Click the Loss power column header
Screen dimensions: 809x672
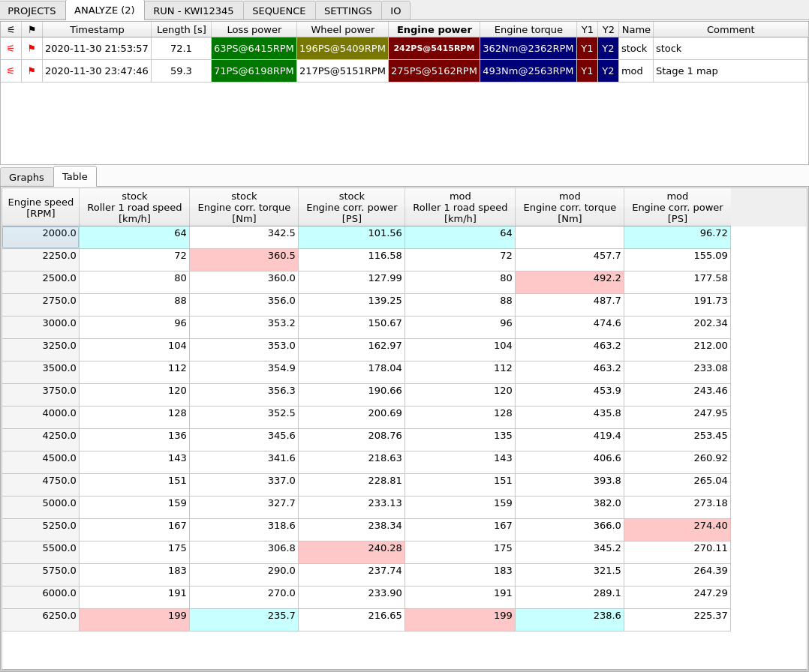point(254,29)
